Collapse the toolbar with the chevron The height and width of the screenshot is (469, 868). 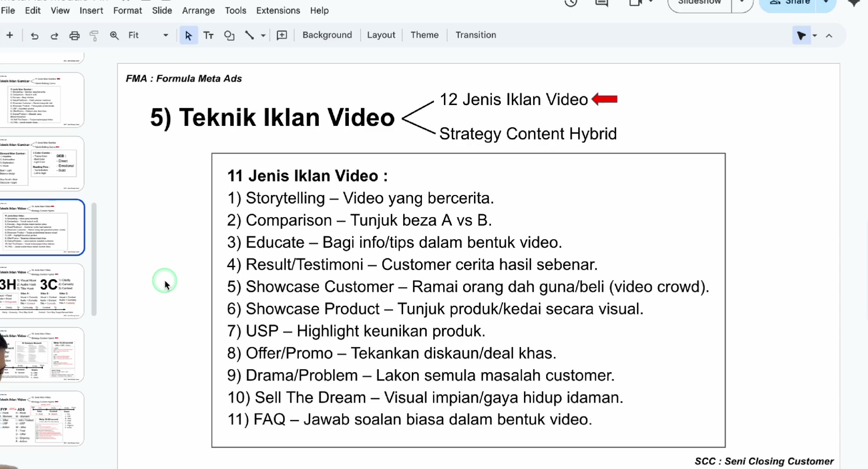829,36
